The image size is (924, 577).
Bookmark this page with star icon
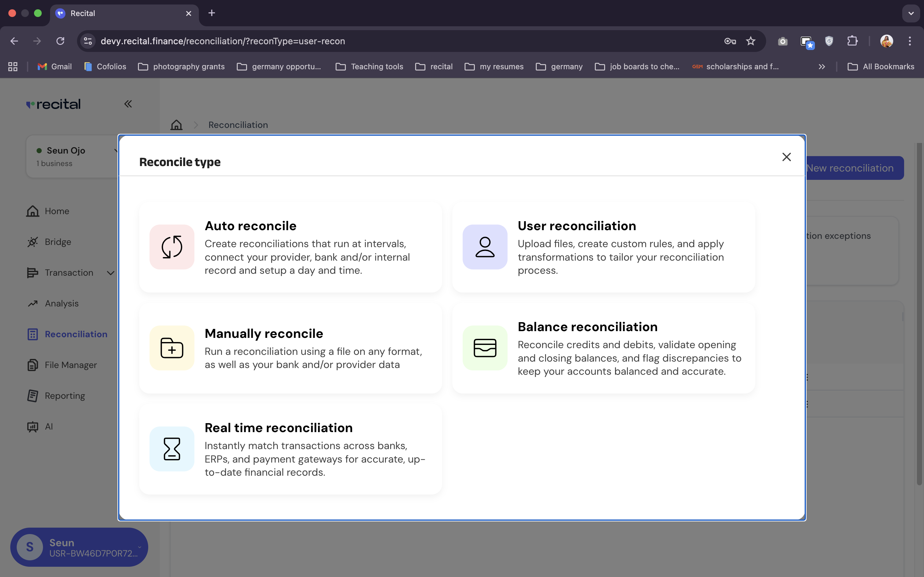pos(750,41)
